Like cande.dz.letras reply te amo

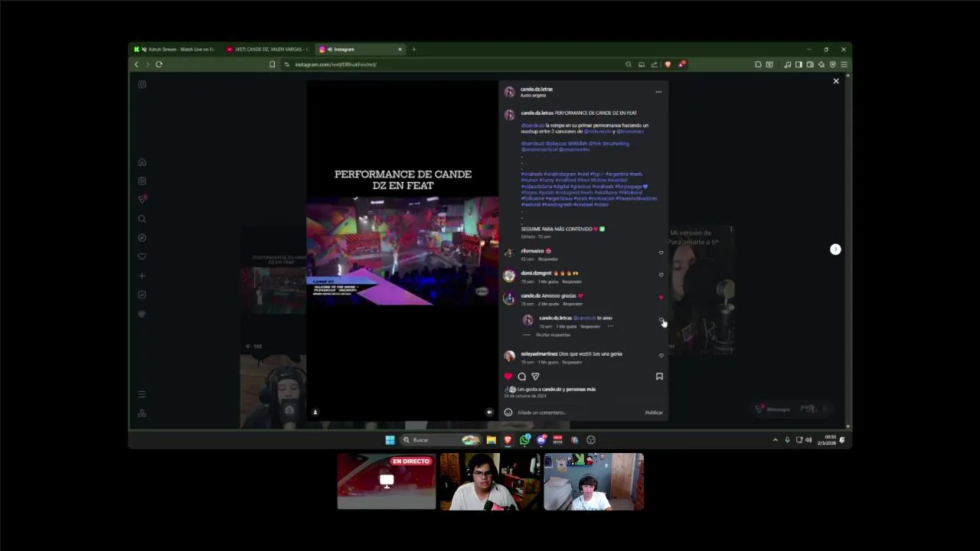click(x=661, y=320)
